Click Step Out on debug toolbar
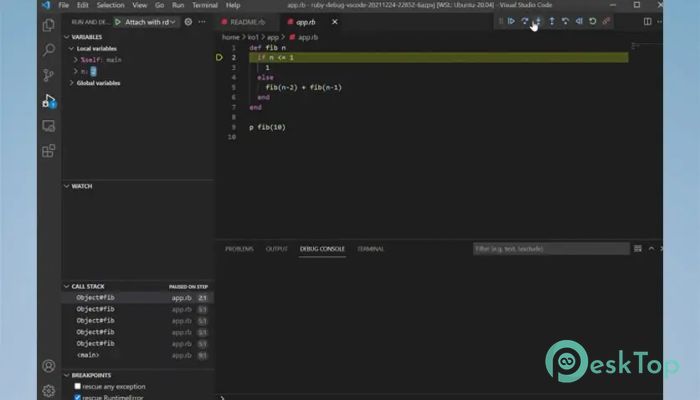 [x=552, y=21]
